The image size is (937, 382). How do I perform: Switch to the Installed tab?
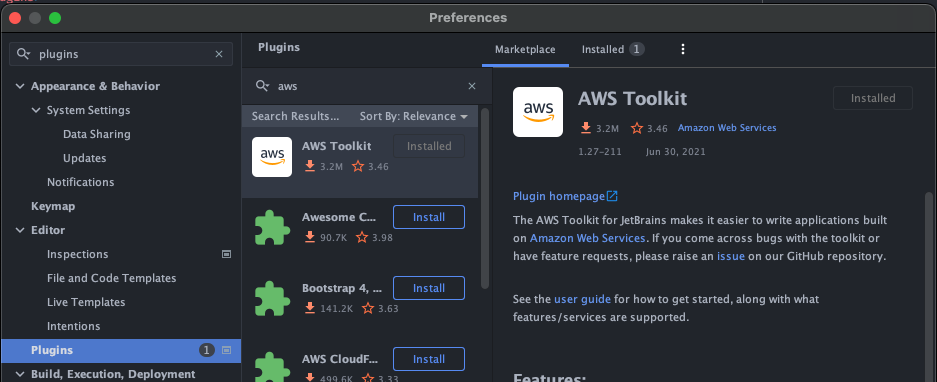click(613, 50)
